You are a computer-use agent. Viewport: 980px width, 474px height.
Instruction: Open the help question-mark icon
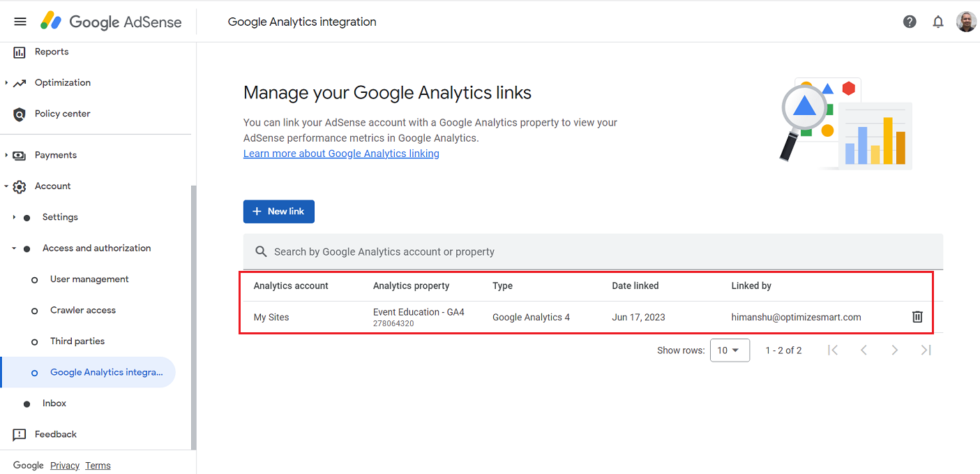click(910, 21)
